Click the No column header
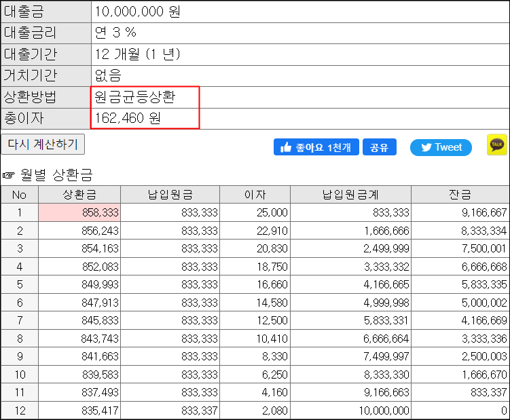Viewport: 510px width, 420px height. (x=20, y=195)
